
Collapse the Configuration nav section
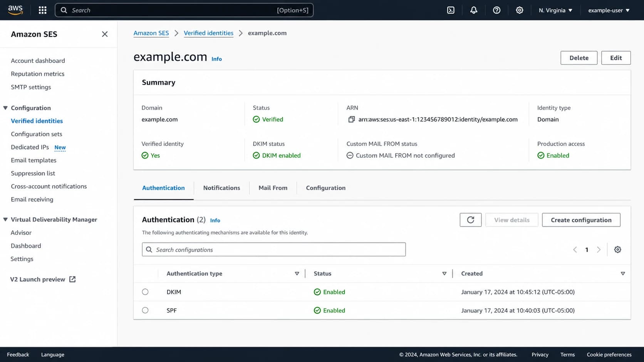[5, 108]
